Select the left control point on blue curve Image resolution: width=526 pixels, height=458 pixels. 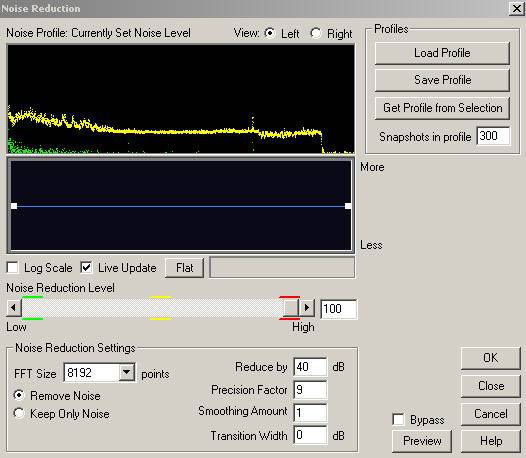point(14,206)
